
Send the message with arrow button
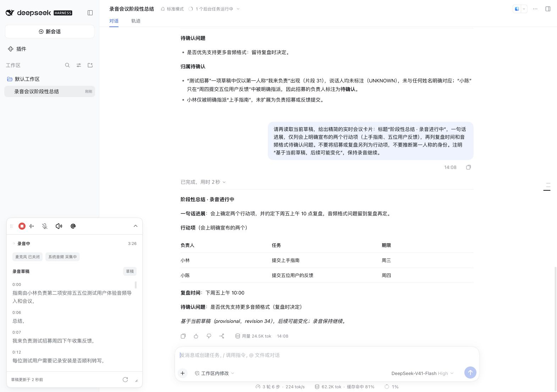pyautogui.click(x=470, y=373)
